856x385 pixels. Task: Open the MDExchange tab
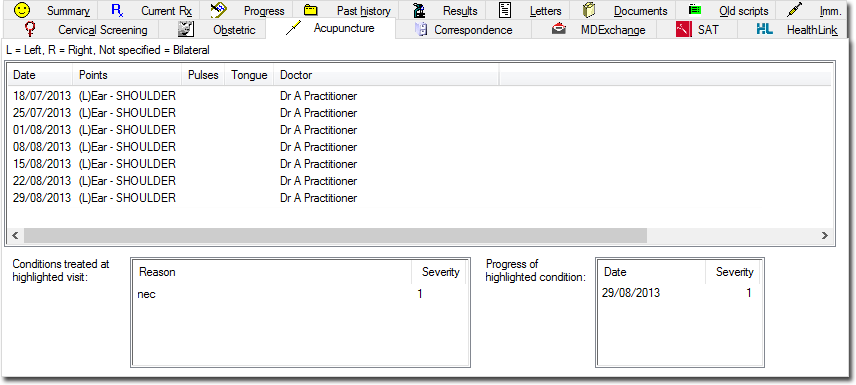pos(595,29)
